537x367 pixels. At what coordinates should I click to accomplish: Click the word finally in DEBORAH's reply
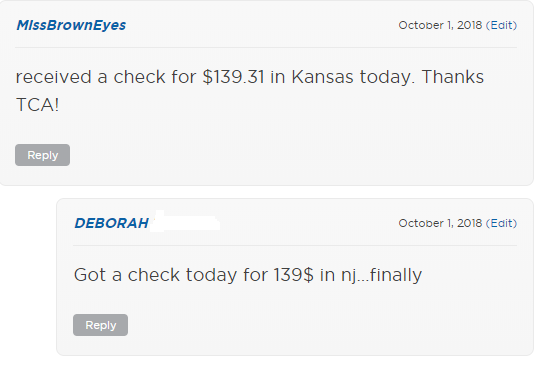pyautogui.click(x=396, y=275)
